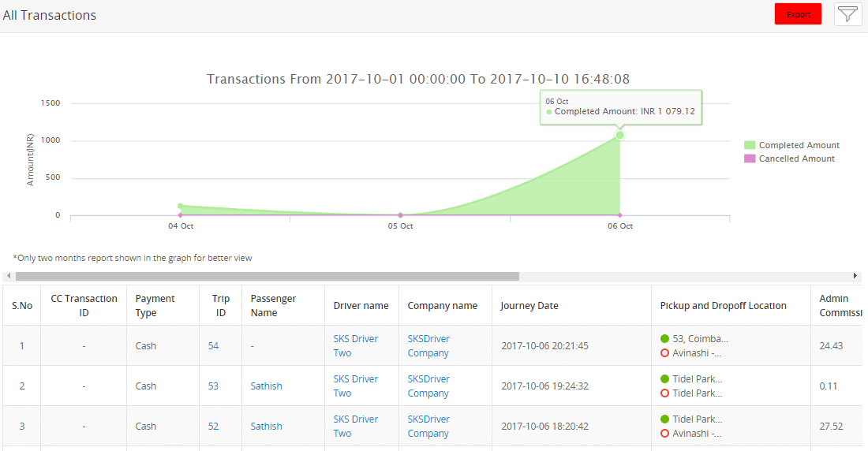Open SKSDriver Company link in row 1
This screenshot has height=451, width=868.
point(428,346)
